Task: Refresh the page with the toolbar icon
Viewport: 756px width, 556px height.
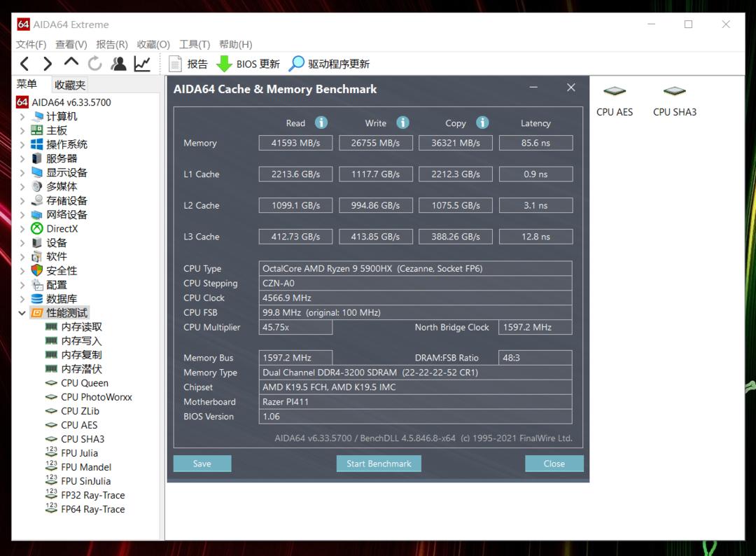Action: [x=95, y=64]
